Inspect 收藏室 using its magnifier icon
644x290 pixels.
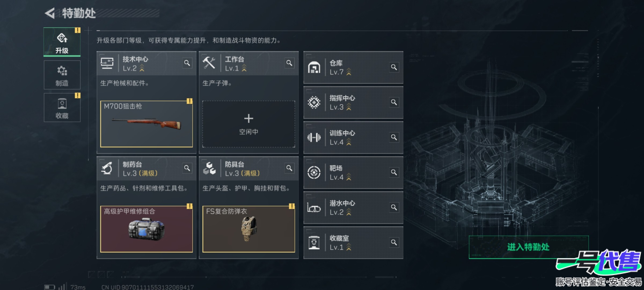tap(394, 242)
